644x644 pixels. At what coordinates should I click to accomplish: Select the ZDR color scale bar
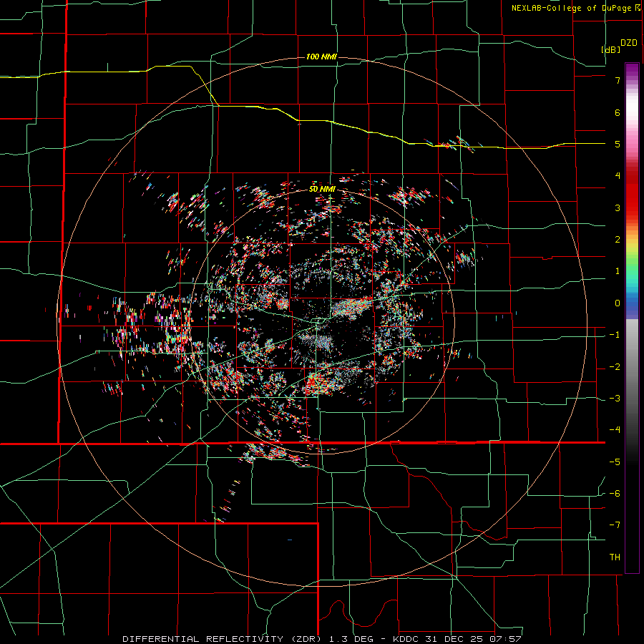tap(632, 318)
